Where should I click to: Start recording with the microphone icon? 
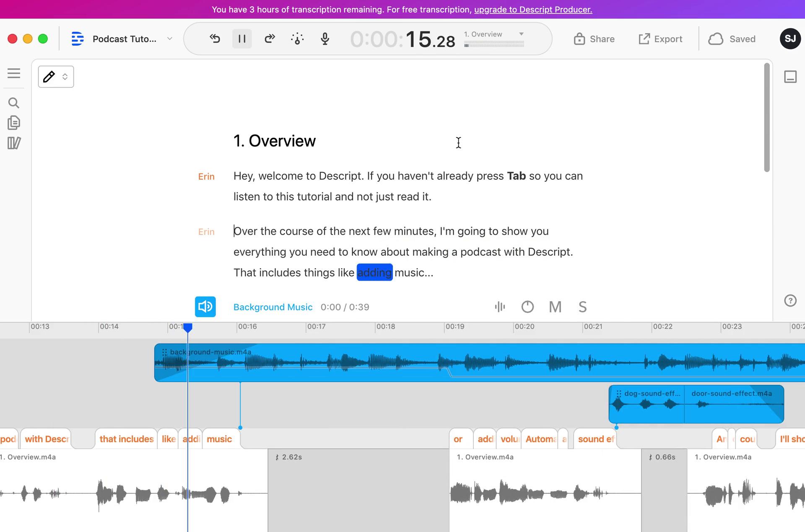325,39
